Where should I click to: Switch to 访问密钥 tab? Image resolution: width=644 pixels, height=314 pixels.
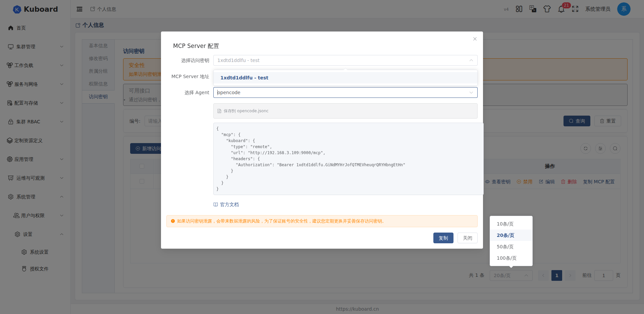pos(98,97)
